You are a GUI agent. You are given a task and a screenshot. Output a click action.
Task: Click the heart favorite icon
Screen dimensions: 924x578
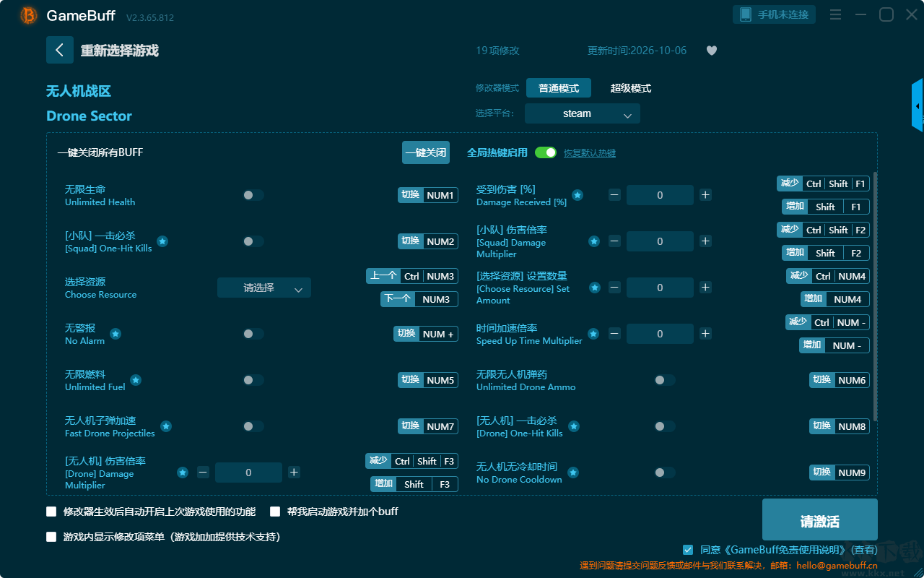point(712,51)
